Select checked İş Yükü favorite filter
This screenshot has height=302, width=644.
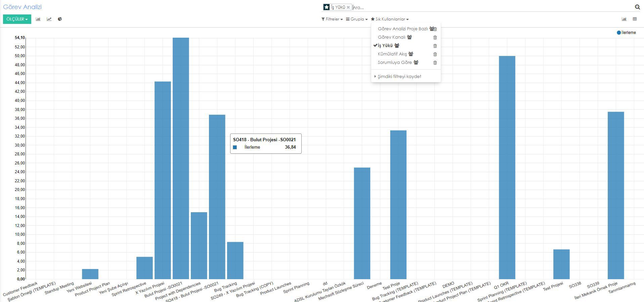[385, 46]
